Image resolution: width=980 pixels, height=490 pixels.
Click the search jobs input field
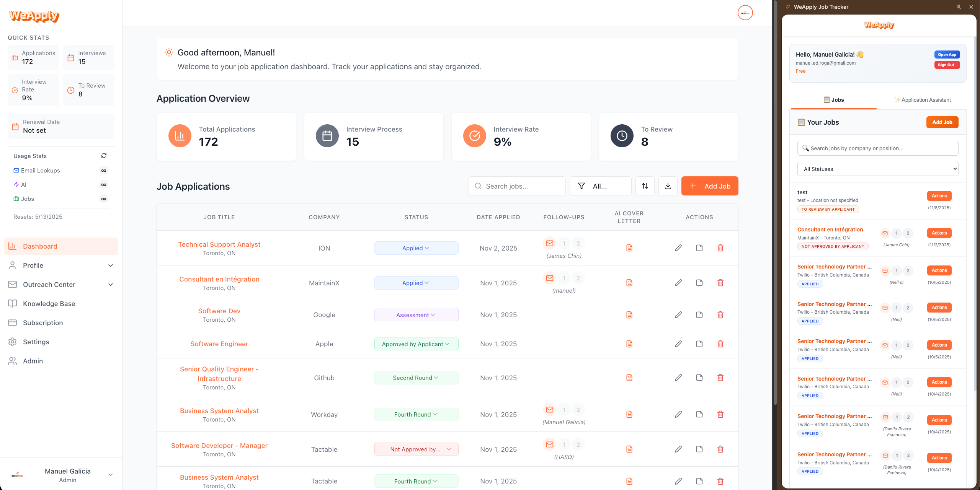pyautogui.click(x=517, y=186)
